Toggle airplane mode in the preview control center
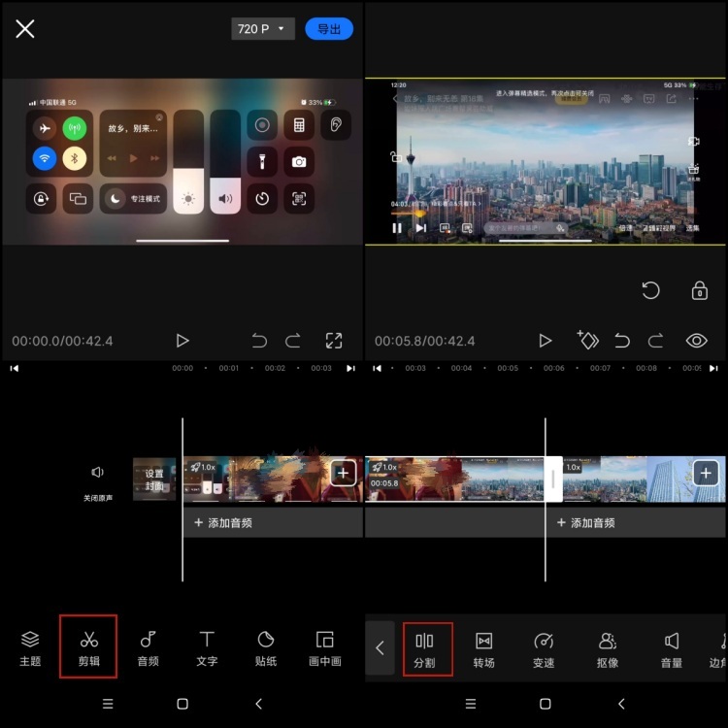The height and width of the screenshot is (728, 728). 45,128
